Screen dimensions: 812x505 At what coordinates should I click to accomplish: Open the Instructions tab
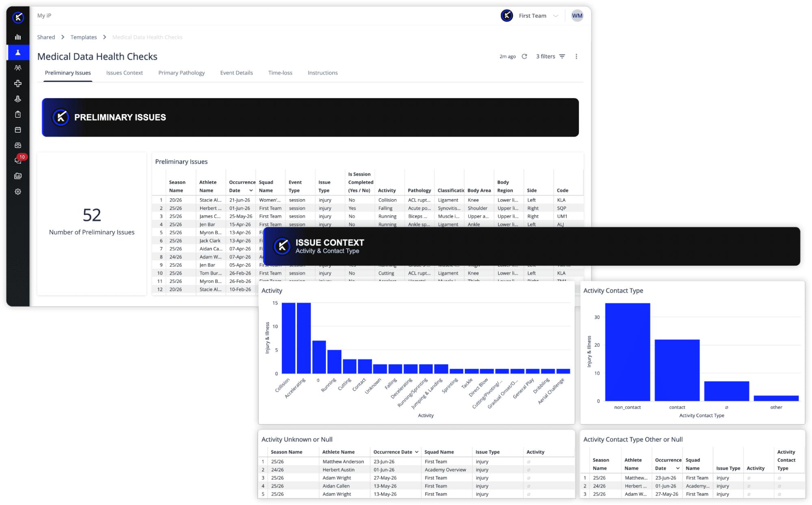(323, 73)
